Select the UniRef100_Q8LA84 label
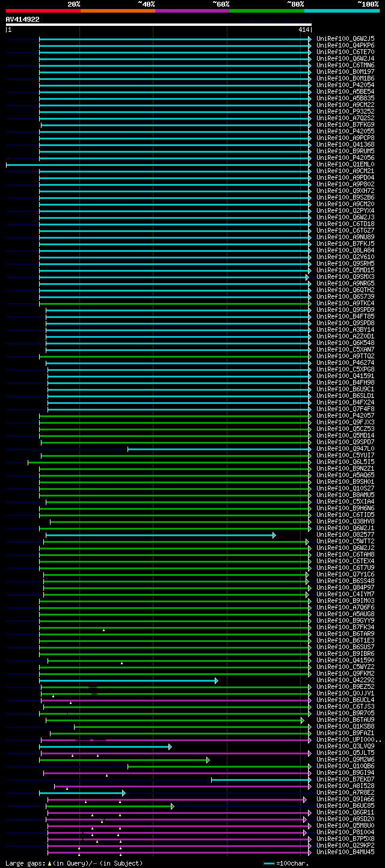This screenshot has width=385, height=868. (x=345, y=250)
